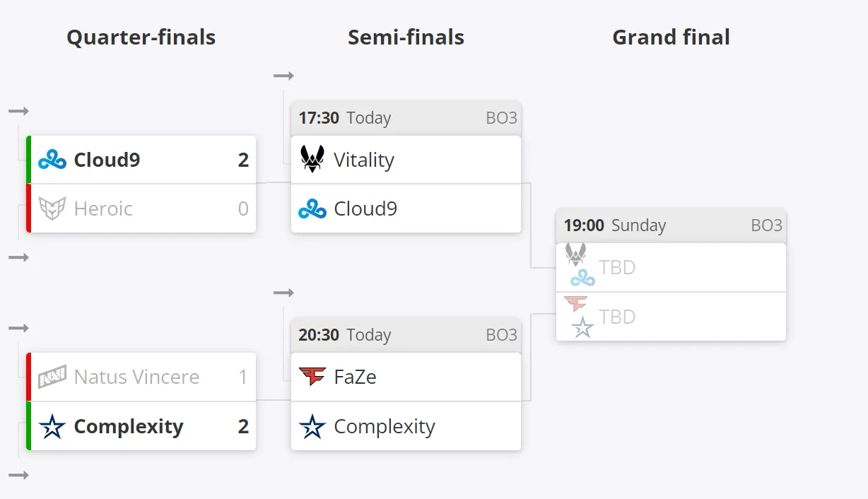868x499 pixels.
Task: Click Complexity star logo in semi-finals
Action: 312,426
